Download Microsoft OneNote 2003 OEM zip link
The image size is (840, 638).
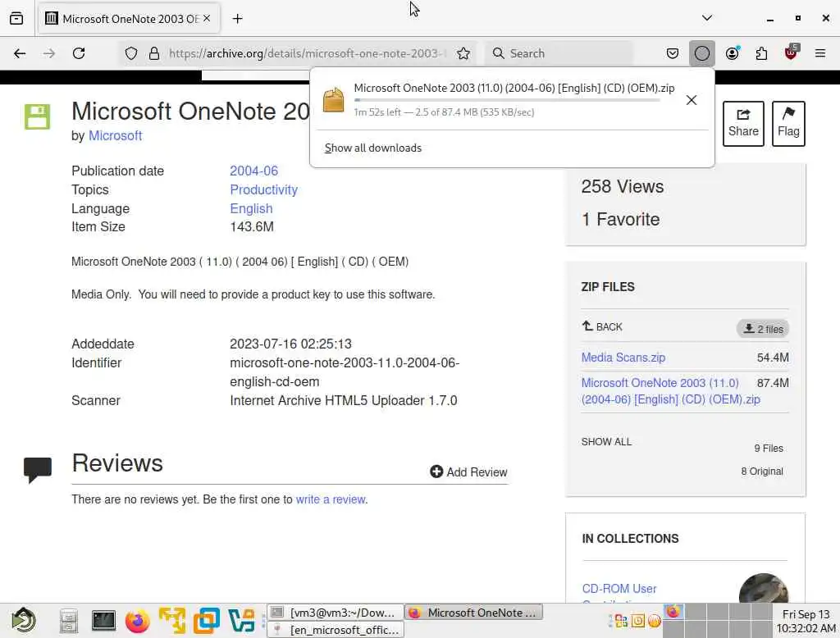click(x=670, y=391)
